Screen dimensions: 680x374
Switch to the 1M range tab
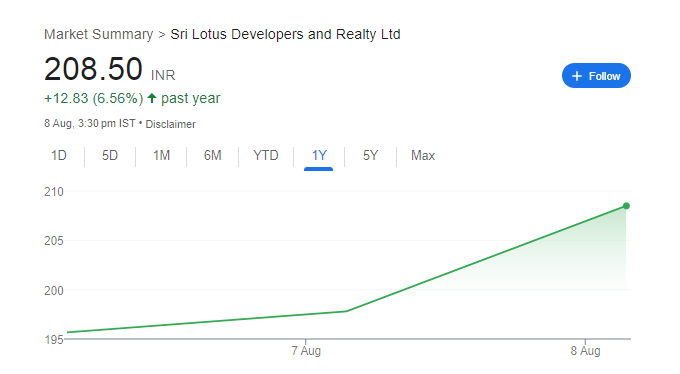(161, 155)
